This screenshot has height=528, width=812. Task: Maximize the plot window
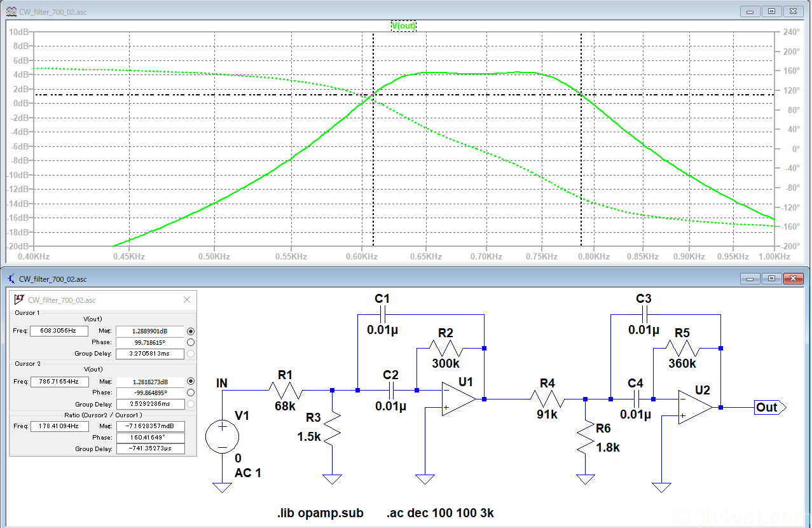[771, 11]
